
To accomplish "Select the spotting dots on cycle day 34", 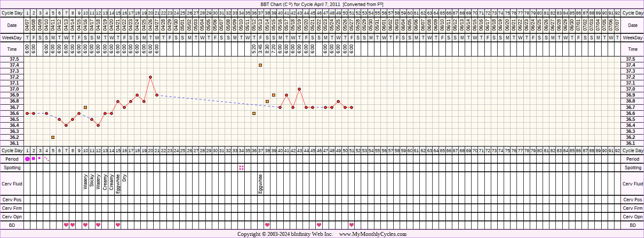I will (241, 168).
